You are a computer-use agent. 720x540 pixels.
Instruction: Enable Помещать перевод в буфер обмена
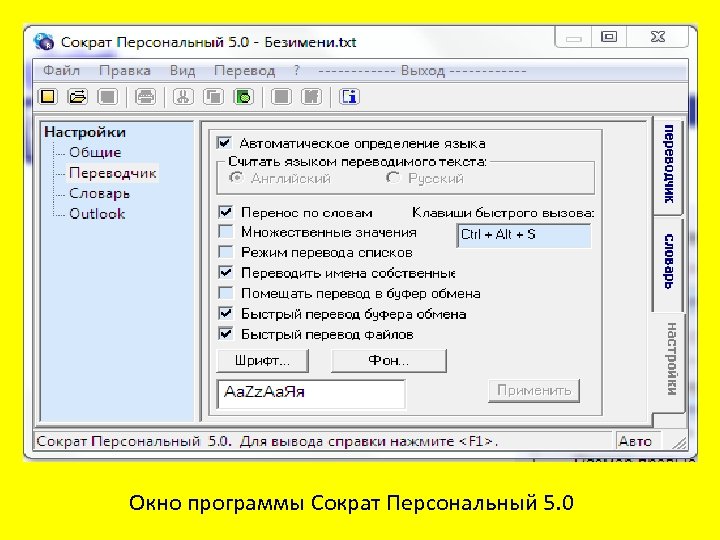225,292
